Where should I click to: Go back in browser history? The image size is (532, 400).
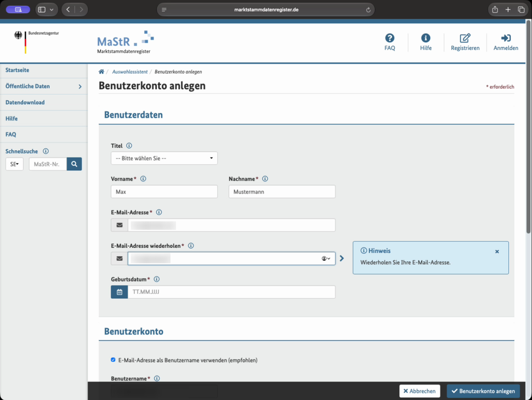(68, 9)
